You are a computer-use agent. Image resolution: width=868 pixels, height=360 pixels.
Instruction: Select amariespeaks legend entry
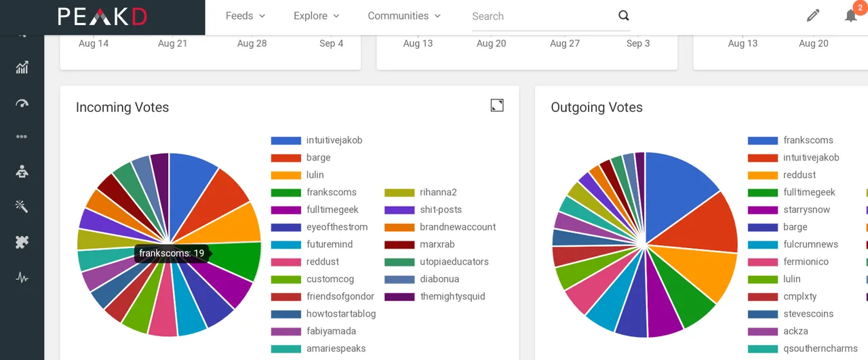[x=336, y=348]
